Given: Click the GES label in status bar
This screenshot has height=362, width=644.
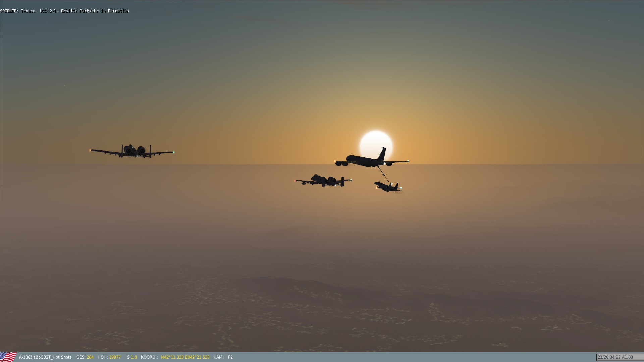Looking at the screenshot, I should (80, 357).
